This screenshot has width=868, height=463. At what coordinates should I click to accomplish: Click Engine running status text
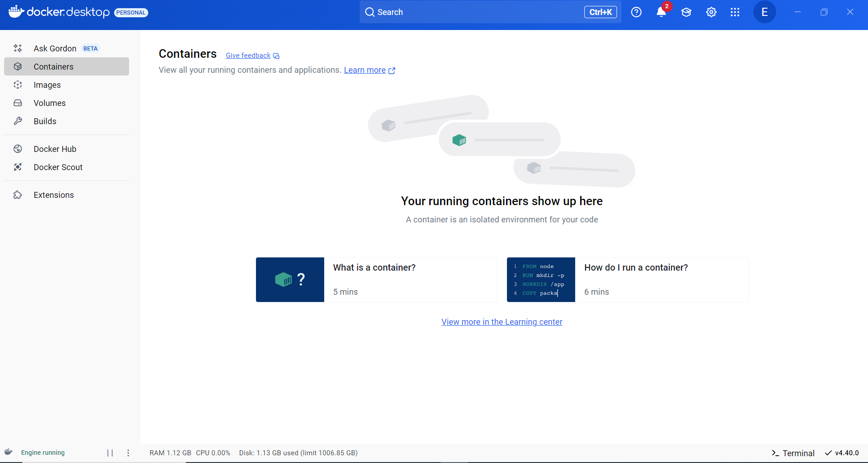pos(43,453)
